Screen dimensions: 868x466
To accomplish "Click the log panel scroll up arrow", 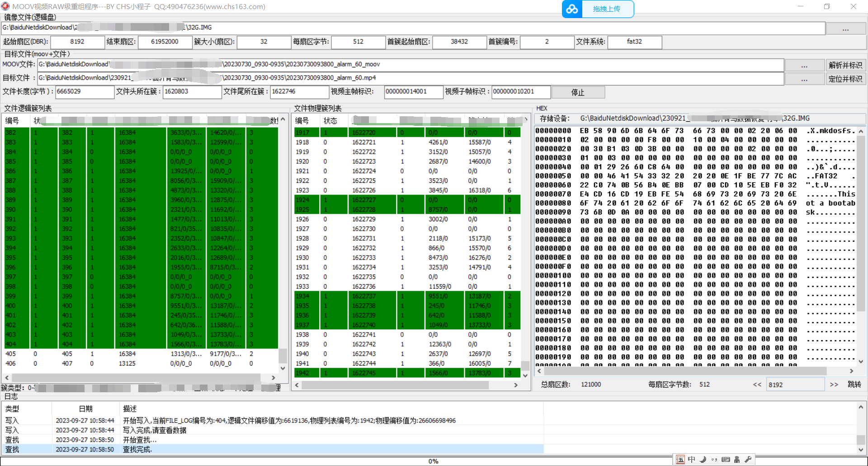I will (861, 407).
